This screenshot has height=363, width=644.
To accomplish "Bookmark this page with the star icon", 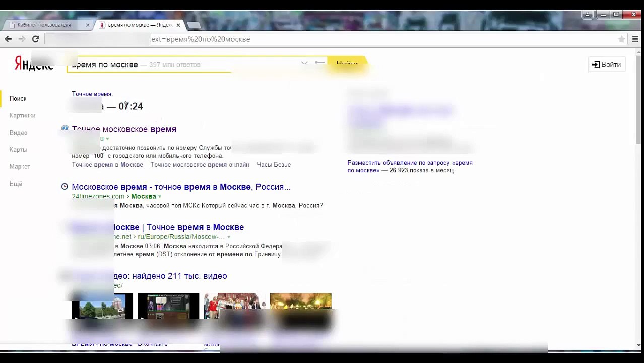I will click(x=622, y=39).
